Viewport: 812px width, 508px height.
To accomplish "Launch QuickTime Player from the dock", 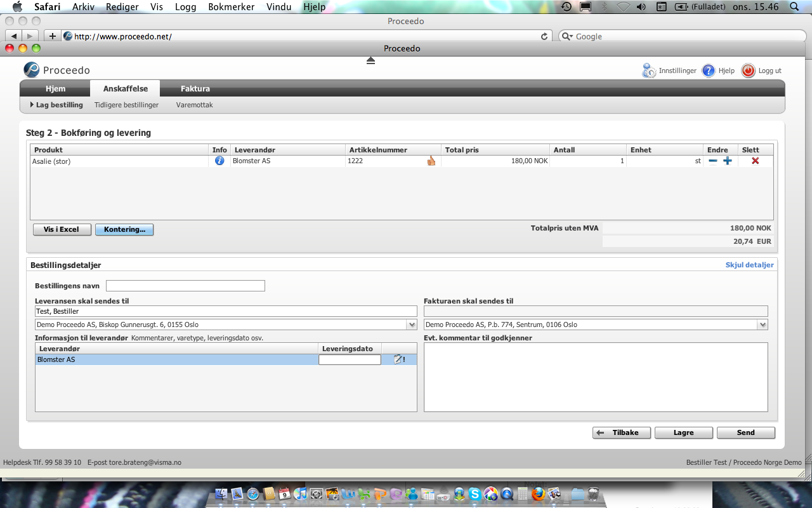I will click(507, 493).
